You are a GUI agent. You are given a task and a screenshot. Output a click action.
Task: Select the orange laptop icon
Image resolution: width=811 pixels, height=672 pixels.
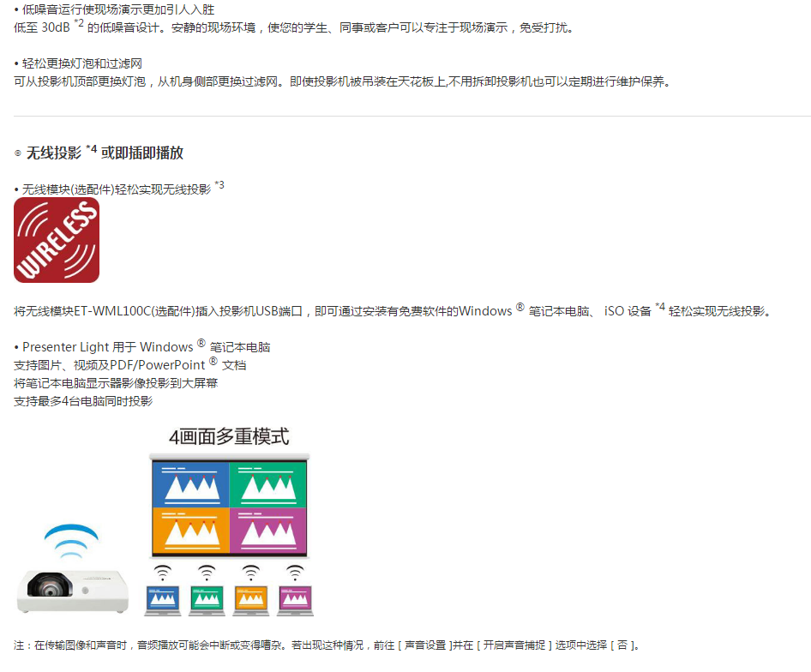tap(250, 598)
